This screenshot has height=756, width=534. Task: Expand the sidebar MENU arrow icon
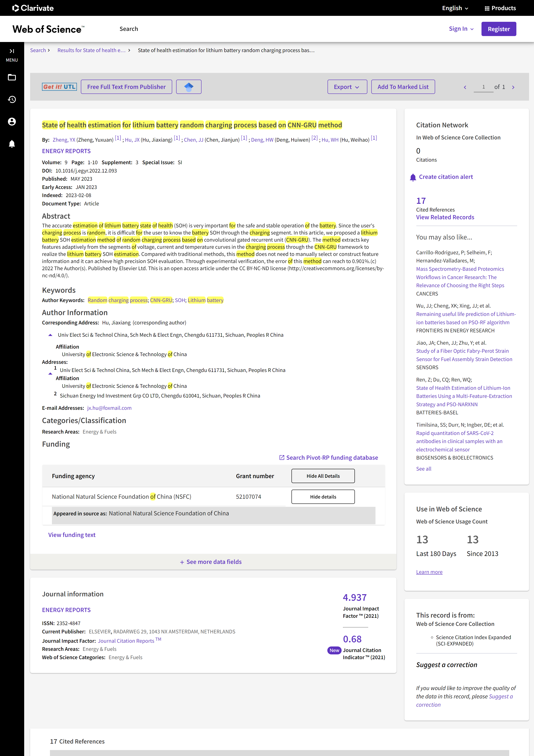(12, 51)
